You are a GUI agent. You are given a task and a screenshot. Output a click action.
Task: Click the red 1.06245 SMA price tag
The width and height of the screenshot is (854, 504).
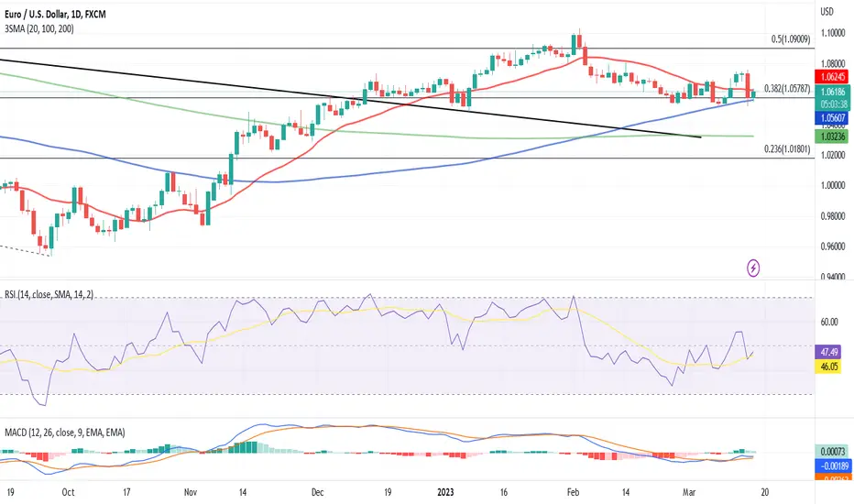(x=832, y=77)
